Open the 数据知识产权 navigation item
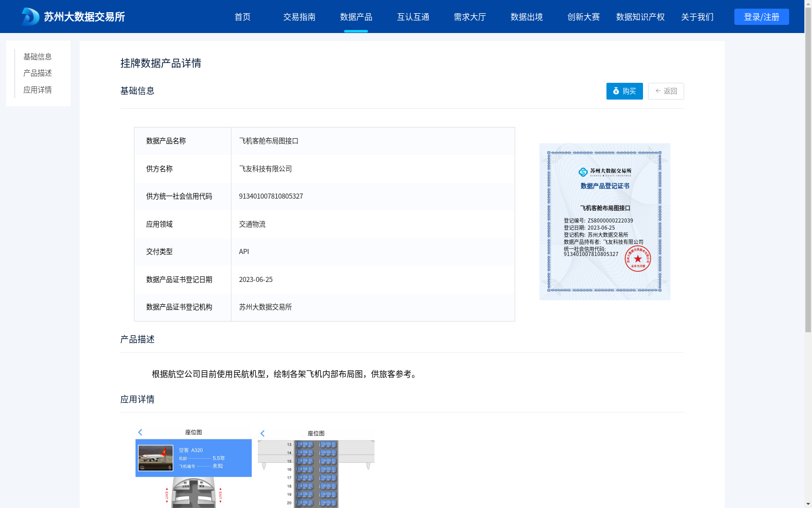Viewport: 812px width, 508px height. point(640,17)
